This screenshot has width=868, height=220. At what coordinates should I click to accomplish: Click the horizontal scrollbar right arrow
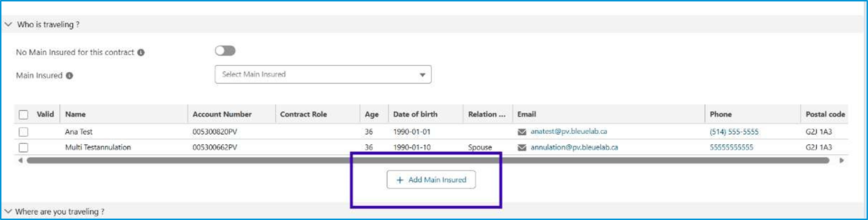pos(841,160)
